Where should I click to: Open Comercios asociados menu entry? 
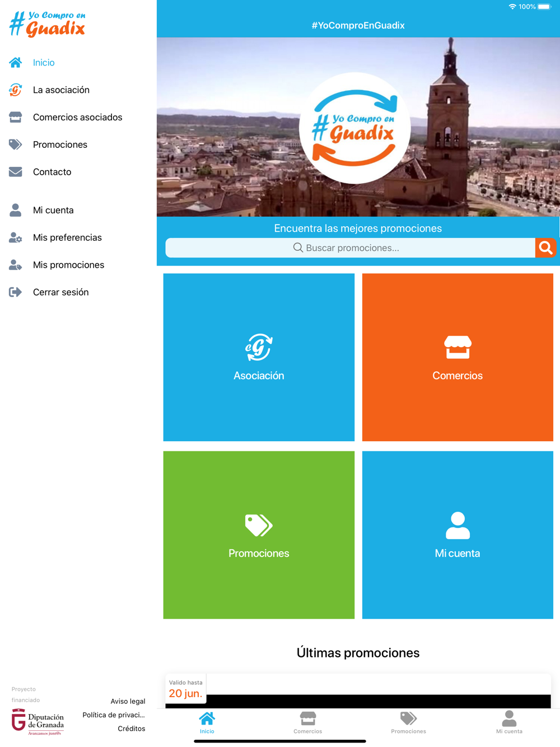(78, 117)
